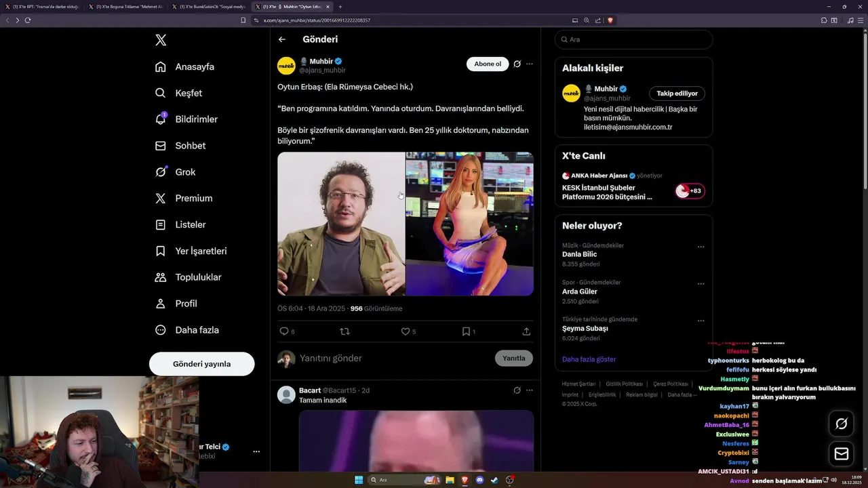Open left photo of man with glasses
This screenshot has height=488, width=868.
coord(341,224)
